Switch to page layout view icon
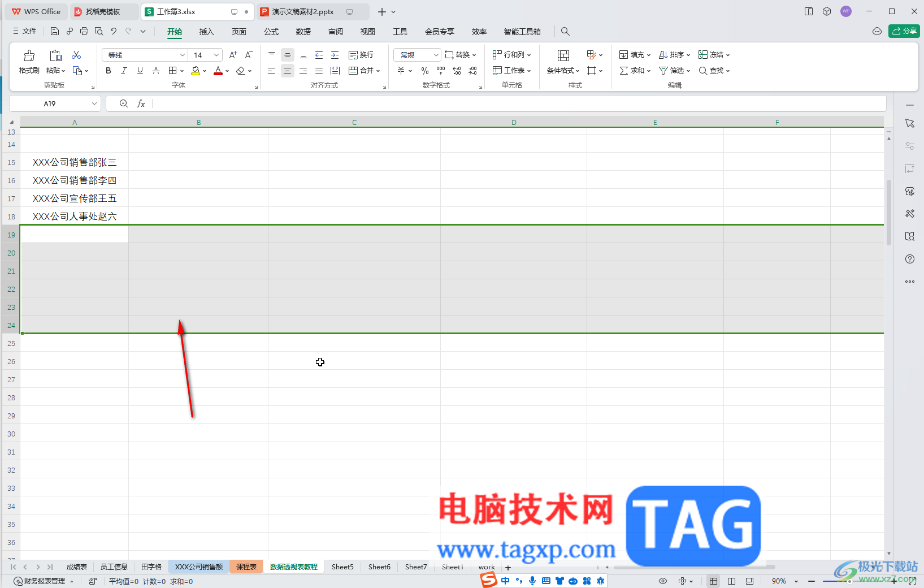Screen dimensions: 924x588 pos(732,581)
